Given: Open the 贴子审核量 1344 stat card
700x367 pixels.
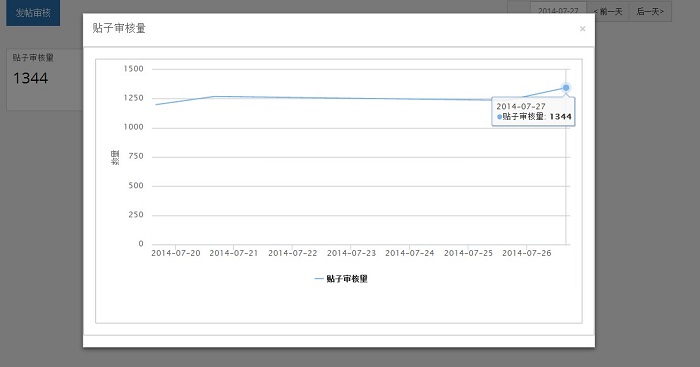Looking at the screenshot, I should point(45,79).
